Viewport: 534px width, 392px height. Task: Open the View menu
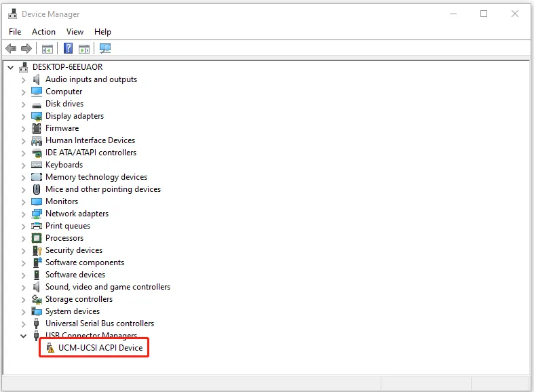click(x=75, y=32)
